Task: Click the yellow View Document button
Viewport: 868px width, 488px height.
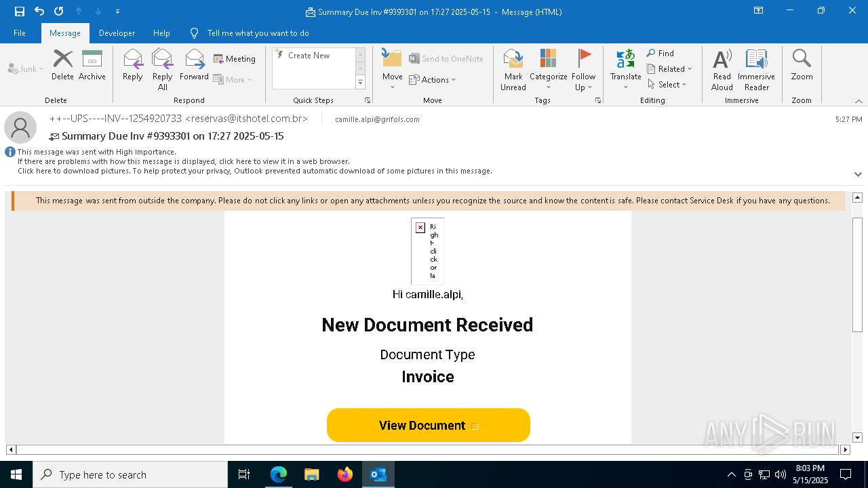Action: tap(429, 425)
